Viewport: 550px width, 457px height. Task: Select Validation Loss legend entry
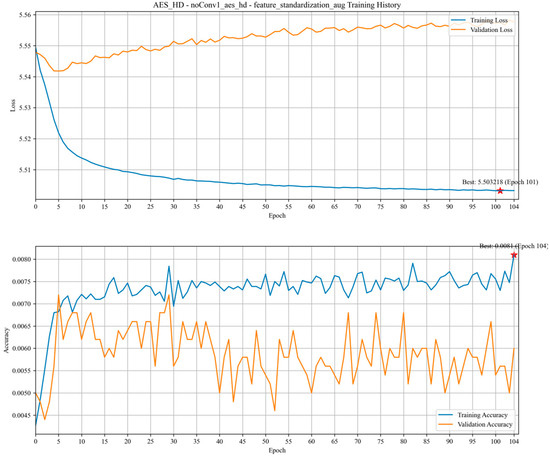[481, 30]
